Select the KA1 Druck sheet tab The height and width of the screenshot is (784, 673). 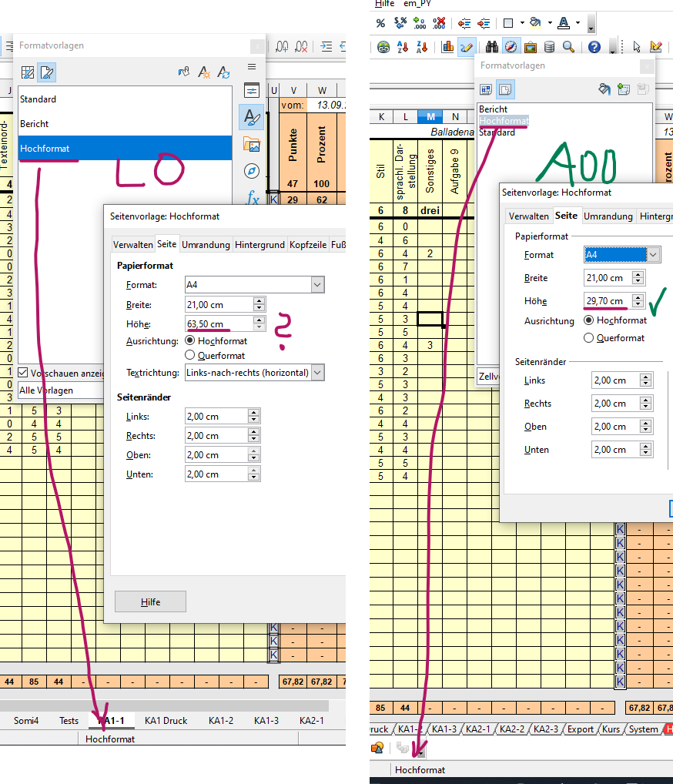pyautogui.click(x=166, y=721)
